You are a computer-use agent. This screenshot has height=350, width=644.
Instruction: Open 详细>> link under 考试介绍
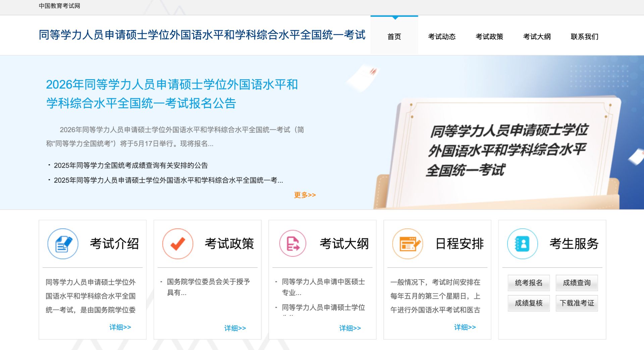pos(120,327)
